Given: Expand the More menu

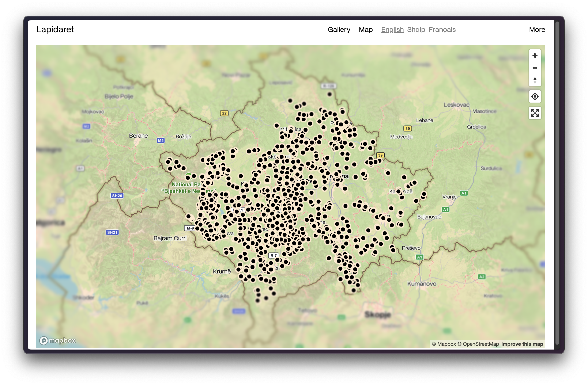Looking at the screenshot, I should click(537, 30).
